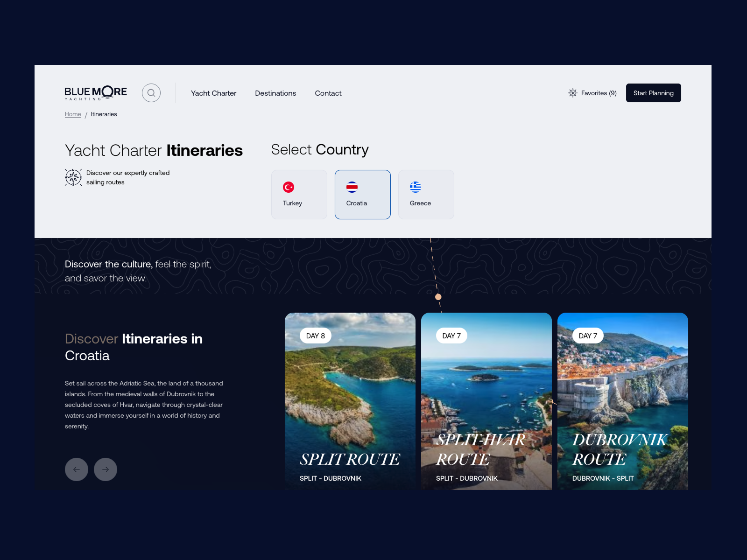Click the Greece flag icon

[x=416, y=187]
